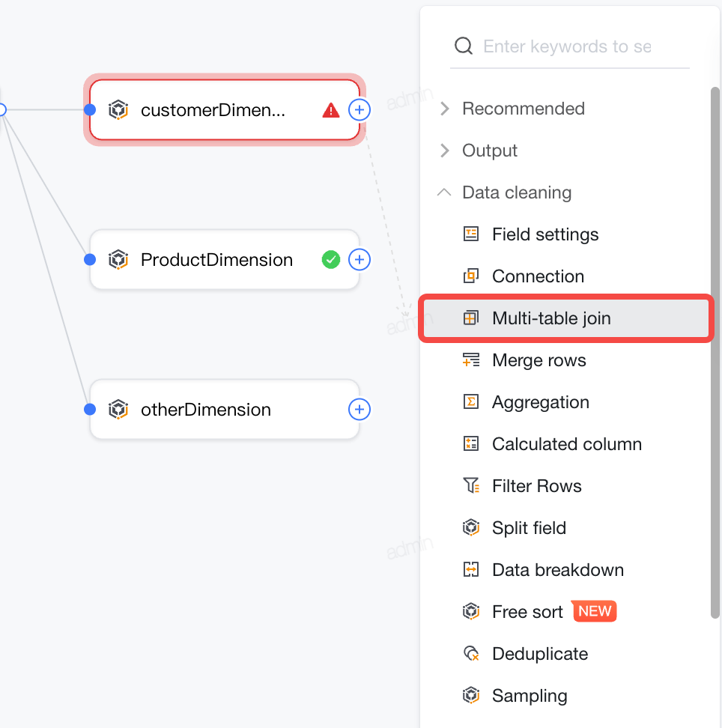Add step after customerDimension node plus icon
Viewport: 722px width, 728px height.
[360, 110]
